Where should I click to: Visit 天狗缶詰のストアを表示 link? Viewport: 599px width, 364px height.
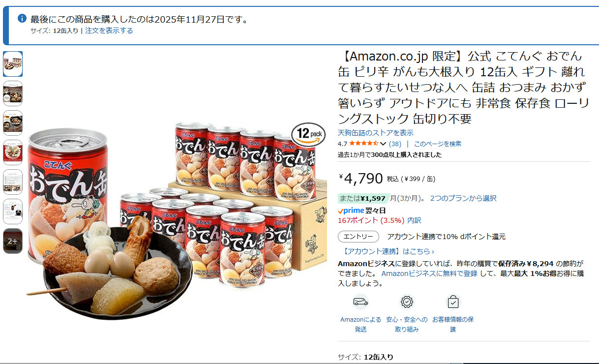[376, 133]
